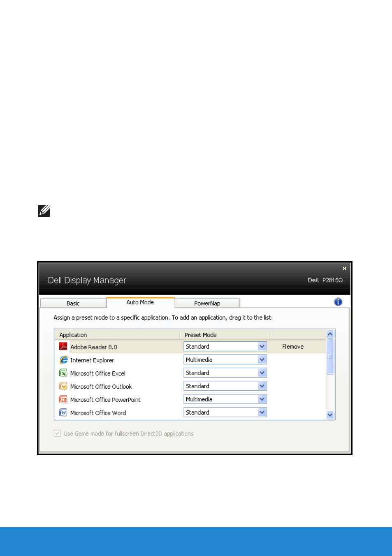The height and width of the screenshot is (556, 392).
Task: Click the note pencil icon above the dialog
Action: [44, 211]
